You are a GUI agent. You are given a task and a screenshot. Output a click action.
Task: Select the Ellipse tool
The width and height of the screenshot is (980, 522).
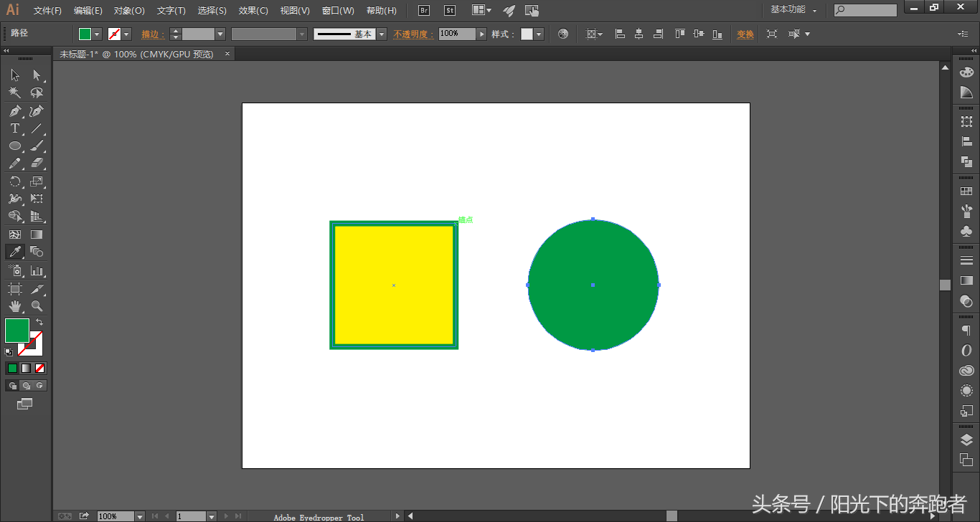(x=14, y=146)
